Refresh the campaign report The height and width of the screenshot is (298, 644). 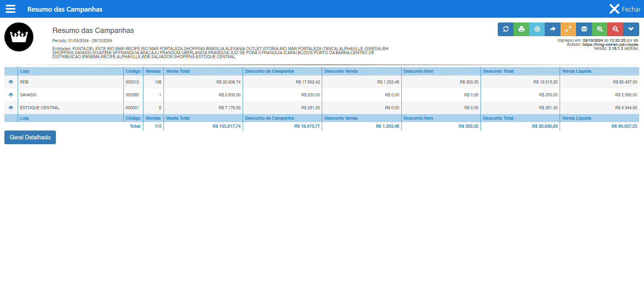tap(505, 29)
